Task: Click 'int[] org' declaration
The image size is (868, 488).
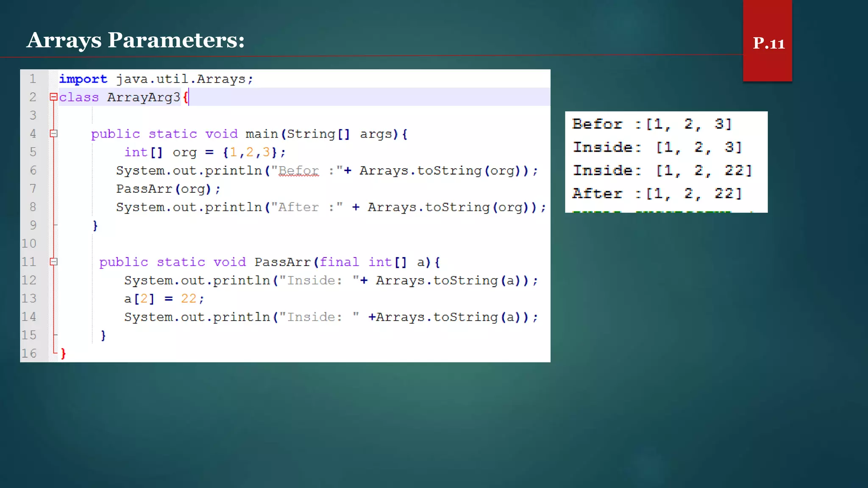Action: point(161,152)
